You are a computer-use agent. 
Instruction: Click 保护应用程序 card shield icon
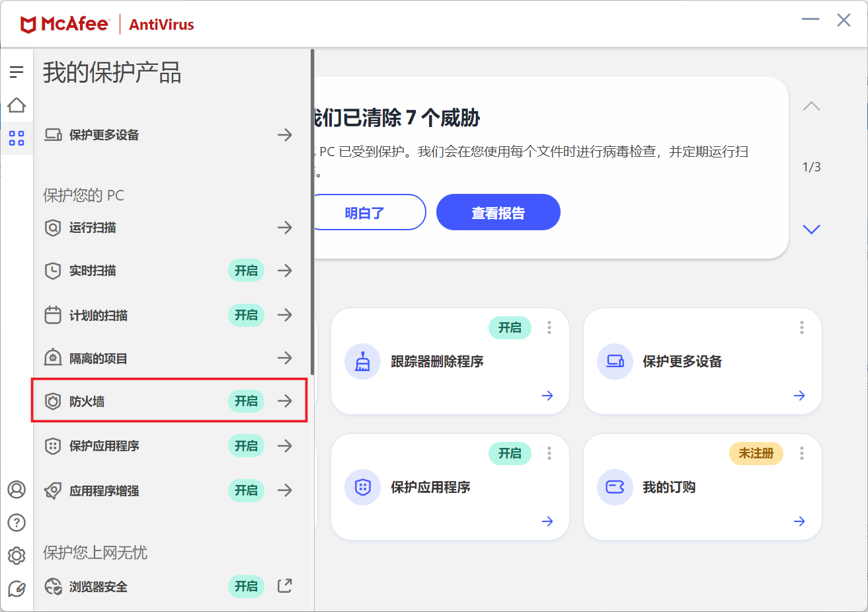point(362,487)
